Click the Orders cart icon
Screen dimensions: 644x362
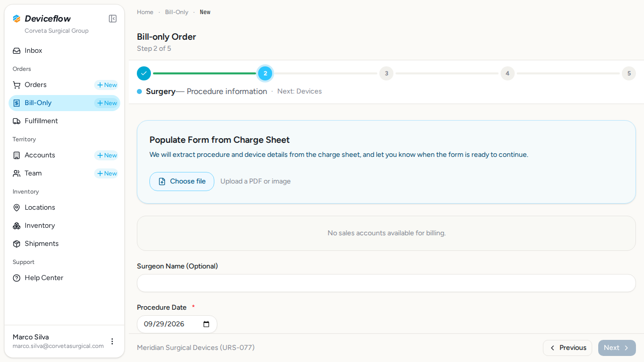[x=17, y=85]
